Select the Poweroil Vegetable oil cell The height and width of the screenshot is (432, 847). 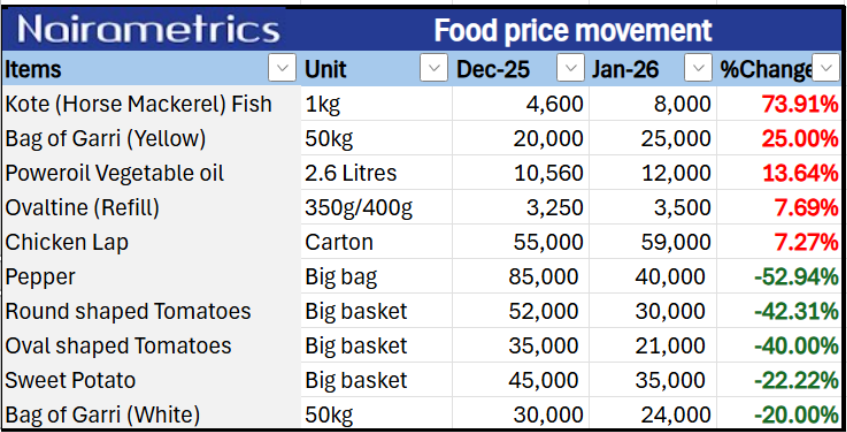tap(114, 173)
